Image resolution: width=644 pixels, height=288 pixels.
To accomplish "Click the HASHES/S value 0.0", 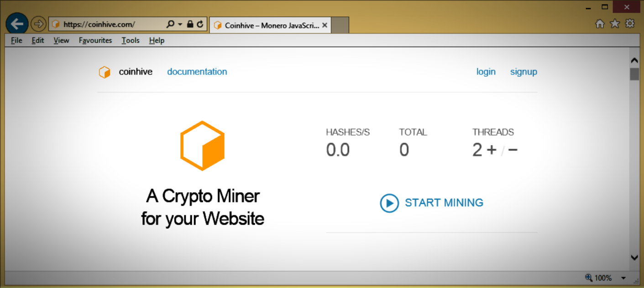I will [338, 150].
